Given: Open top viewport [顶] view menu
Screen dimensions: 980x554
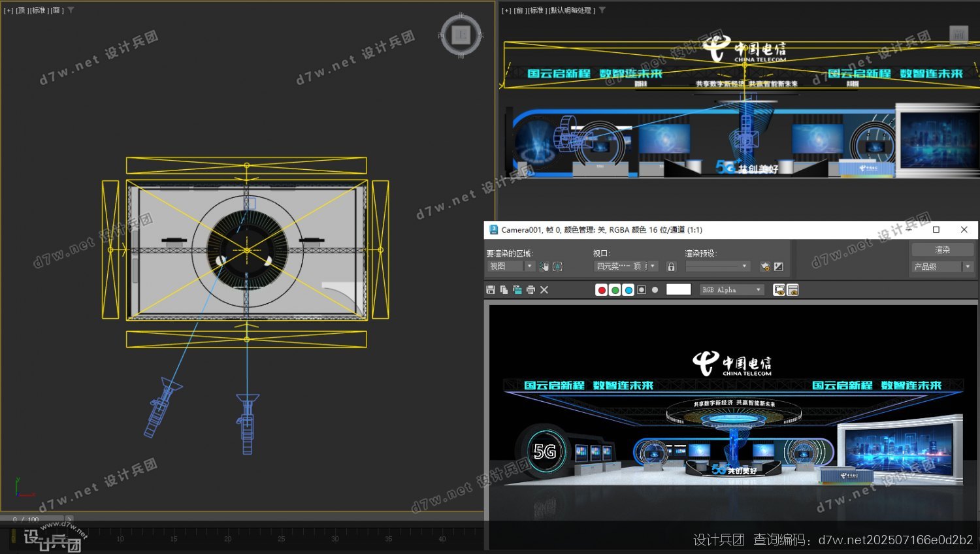Looking at the screenshot, I should [22, 10].
